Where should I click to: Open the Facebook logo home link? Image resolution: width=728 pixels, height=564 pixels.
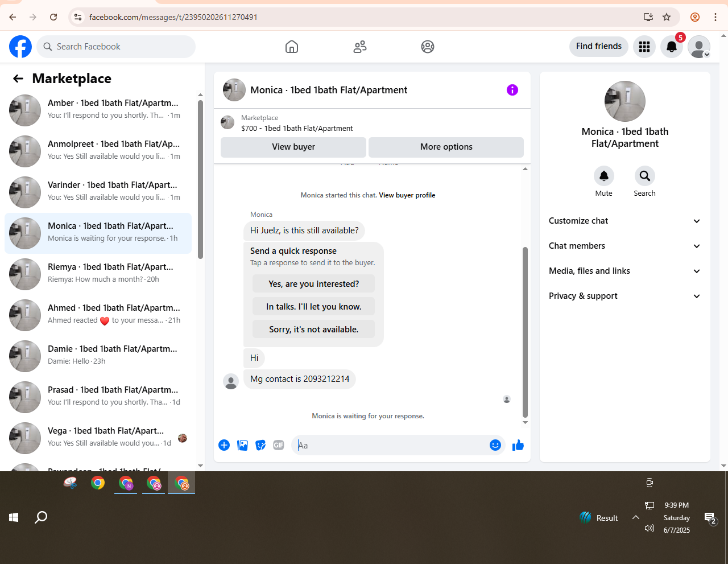(20, 47)
